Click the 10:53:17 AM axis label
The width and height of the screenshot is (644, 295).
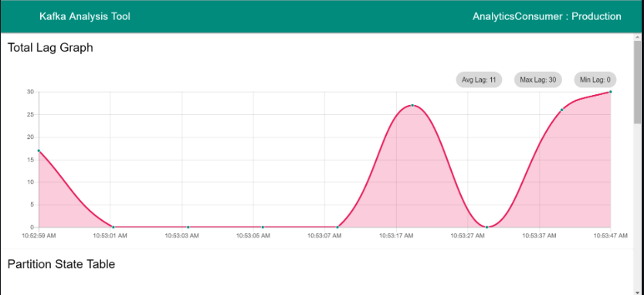396,236
